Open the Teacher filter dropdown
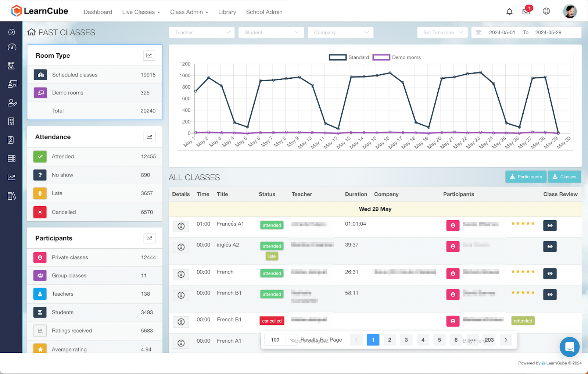588x374 pixels. coord(201,32)
